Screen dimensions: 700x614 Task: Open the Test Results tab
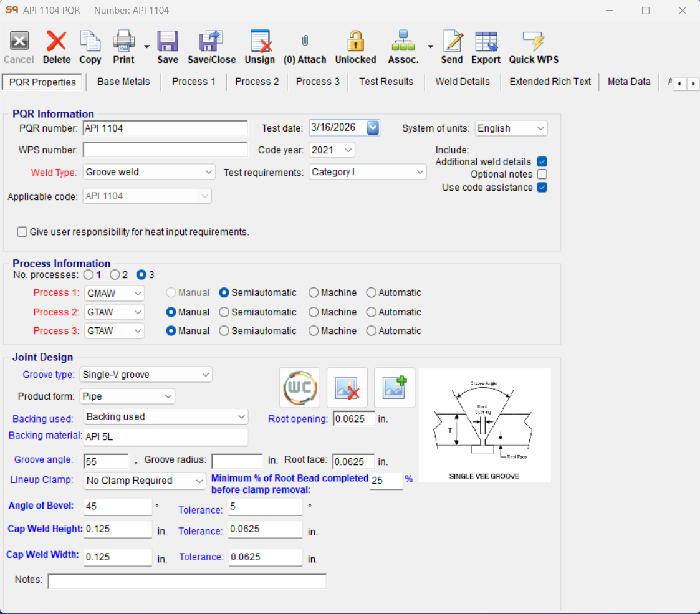(x=386, y=82)
